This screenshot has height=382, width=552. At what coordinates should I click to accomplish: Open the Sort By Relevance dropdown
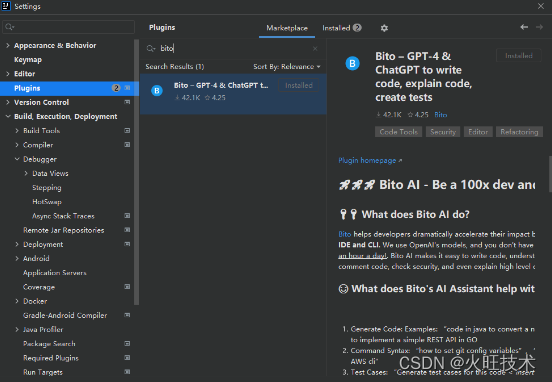pyautogui.click(x=287, y=67)
